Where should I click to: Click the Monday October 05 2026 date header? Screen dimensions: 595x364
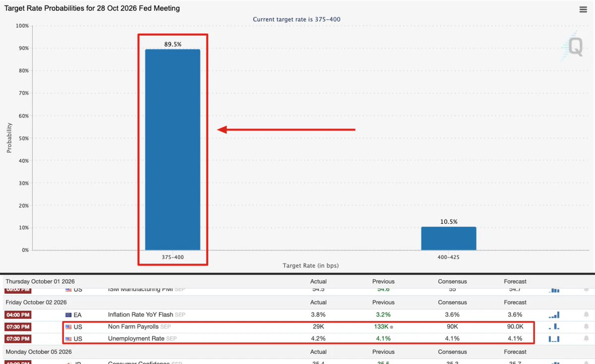click(39, 352)
